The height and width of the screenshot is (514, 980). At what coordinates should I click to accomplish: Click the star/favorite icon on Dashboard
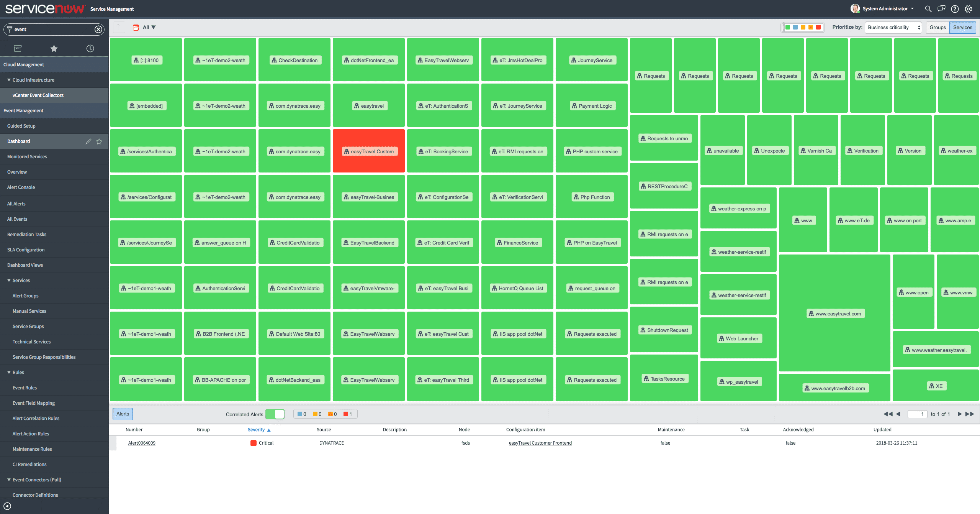[99, 141]
